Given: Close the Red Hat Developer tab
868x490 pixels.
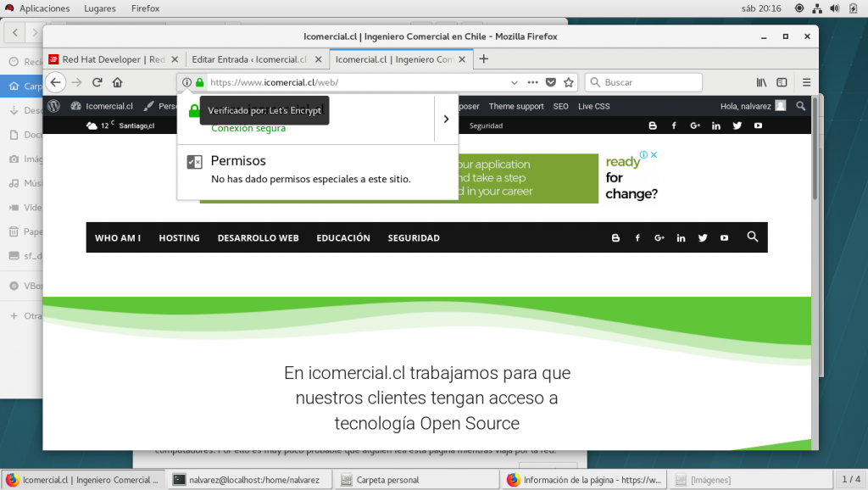Looking at the screenshot, I should [x=175, y=59].
